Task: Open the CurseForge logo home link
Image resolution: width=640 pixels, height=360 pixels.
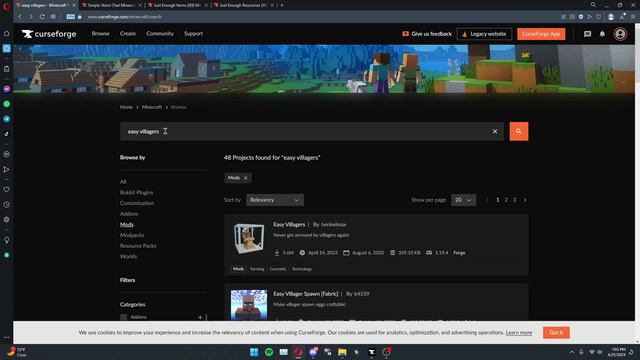Action: (x=49, y=34)
